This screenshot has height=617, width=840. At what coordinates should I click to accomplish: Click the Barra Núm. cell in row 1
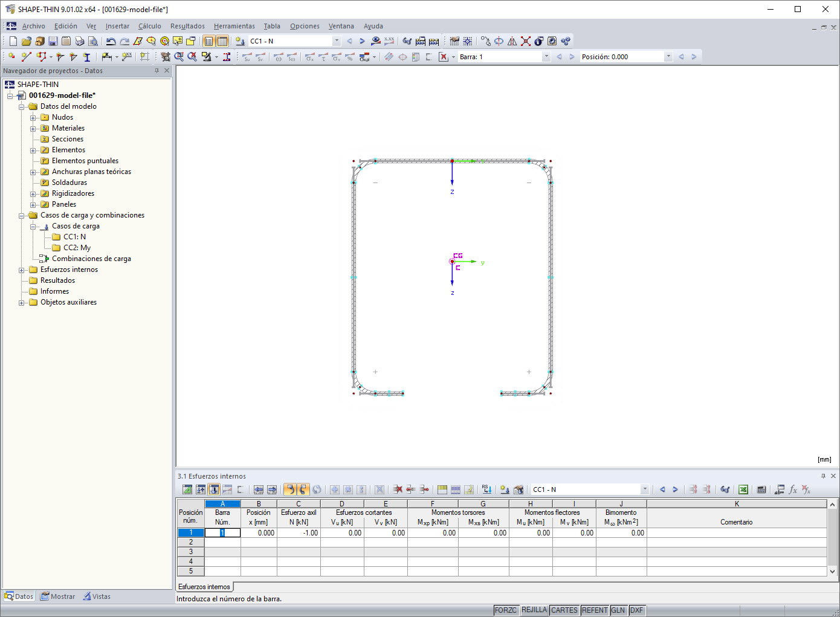(222, 533)
